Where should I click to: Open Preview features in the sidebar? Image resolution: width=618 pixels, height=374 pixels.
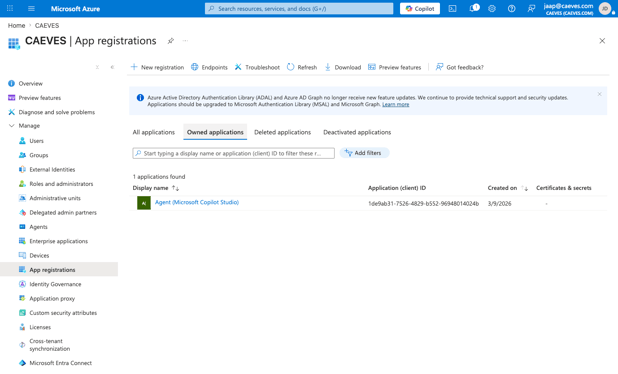click(35, 98)
